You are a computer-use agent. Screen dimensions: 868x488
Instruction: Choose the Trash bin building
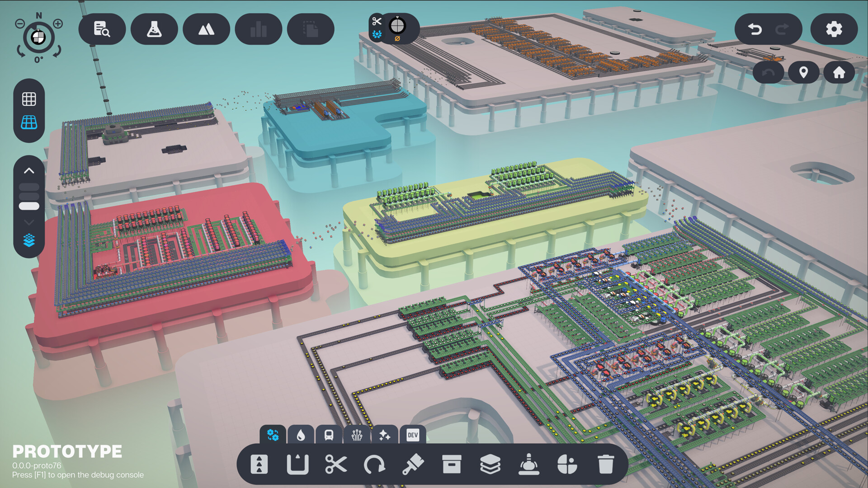pyautogui.click(x=605, y=464)
